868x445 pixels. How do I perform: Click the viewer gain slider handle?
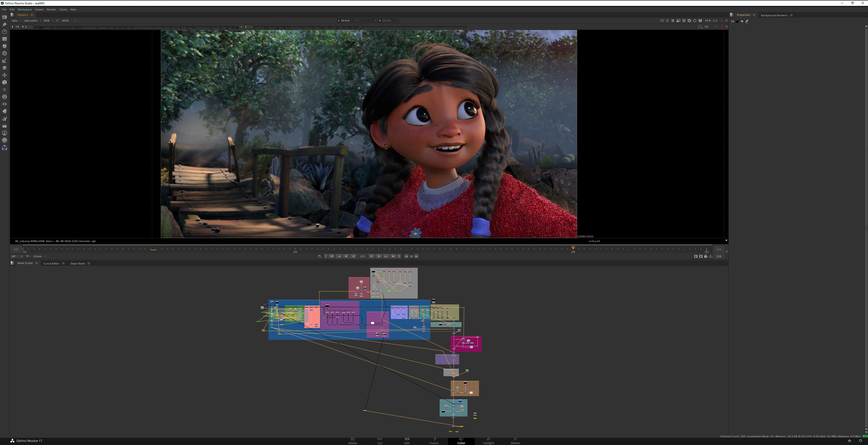136,27
